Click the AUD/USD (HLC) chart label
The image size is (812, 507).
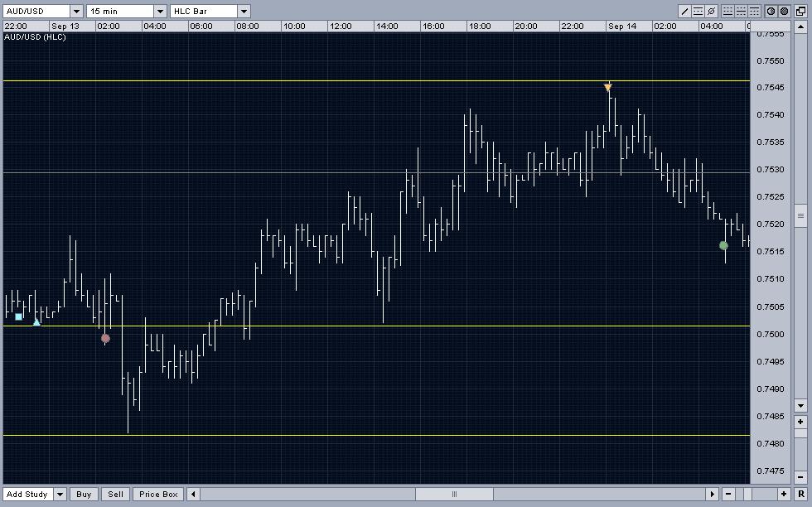point(35,36)
